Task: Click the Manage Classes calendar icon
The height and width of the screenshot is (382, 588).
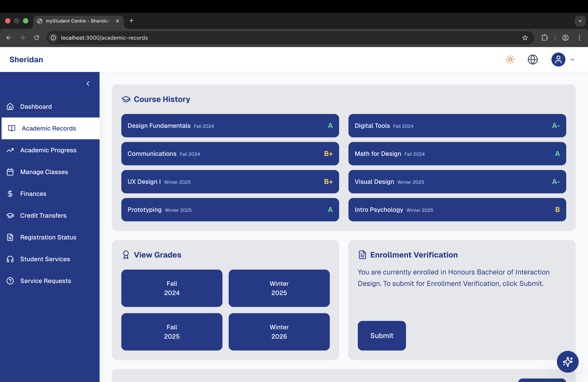Action: [10, 172]
